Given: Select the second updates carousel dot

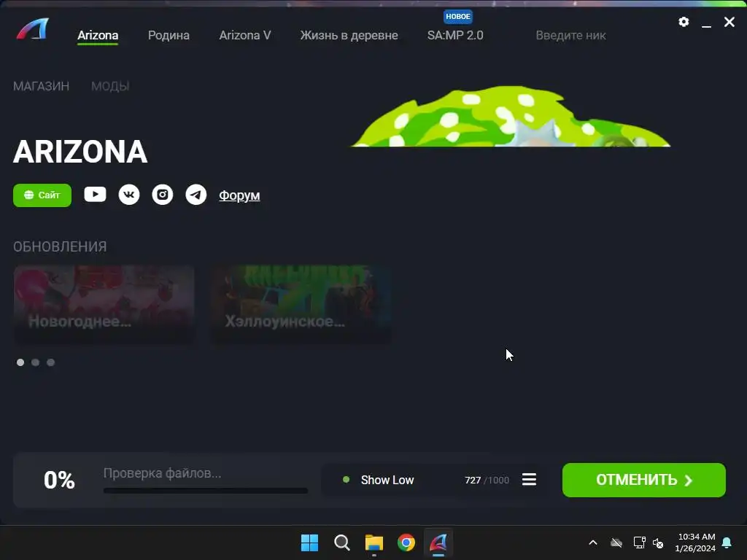Looking at the screenshot, I should (x=35, y=362).
